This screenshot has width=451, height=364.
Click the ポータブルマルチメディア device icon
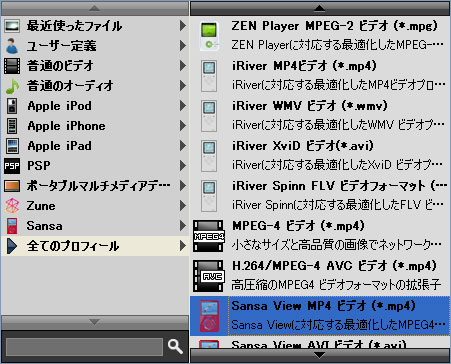(12, 186)
